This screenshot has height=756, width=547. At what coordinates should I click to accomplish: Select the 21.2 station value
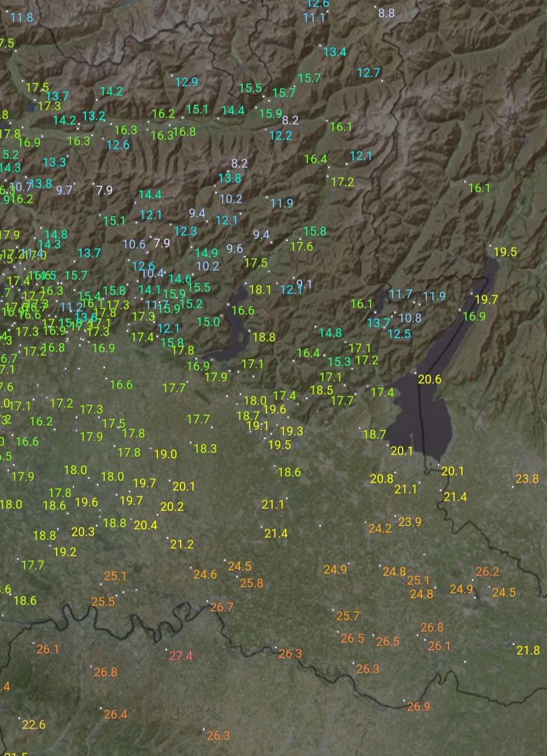(x=182, y=544)
